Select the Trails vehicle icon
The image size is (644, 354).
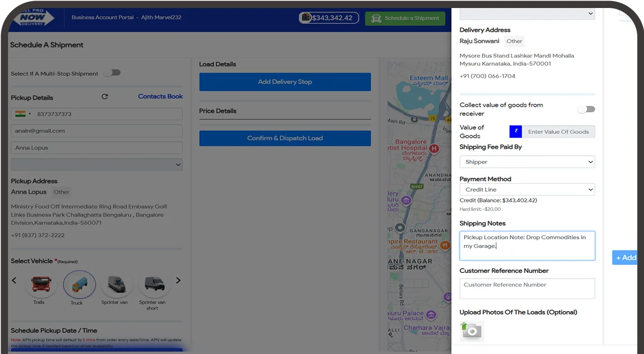[x=41, y=285]
